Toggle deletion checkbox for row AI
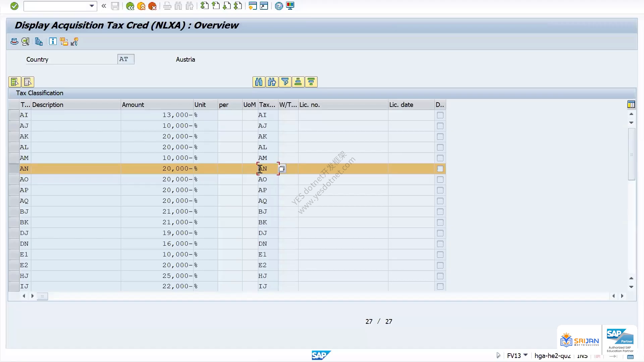Screen dimensions: 644x362 (440, 115)
